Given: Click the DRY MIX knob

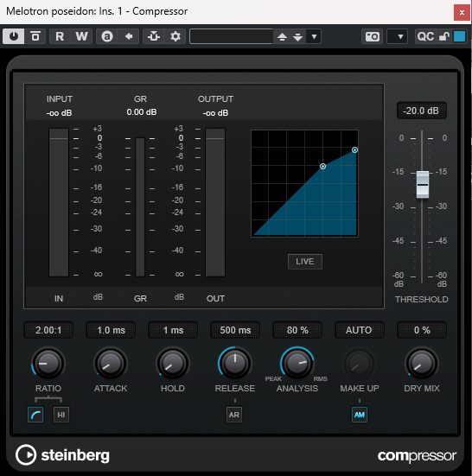Looking at the screenshot, I should [x=422, y=364].
